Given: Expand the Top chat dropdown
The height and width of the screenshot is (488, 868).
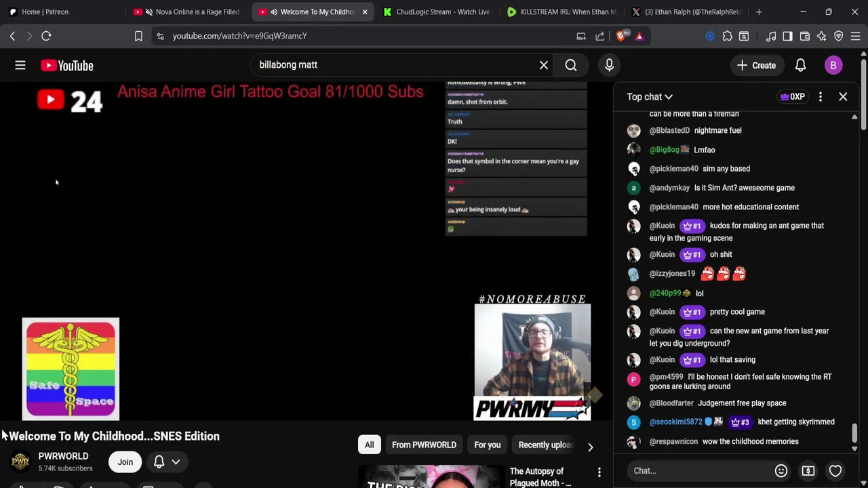Looking at the screenshot, I should coord(649,97).
